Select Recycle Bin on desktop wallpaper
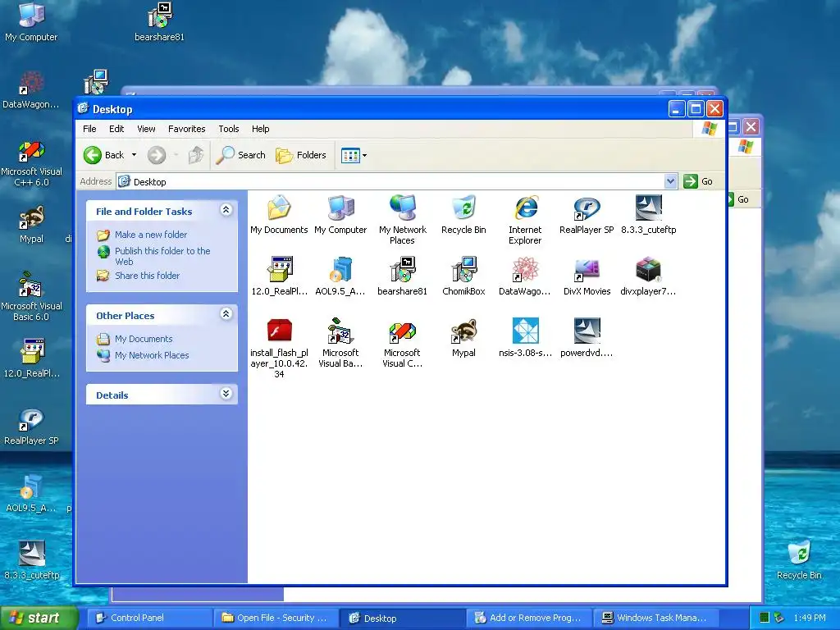This screenshot has width=840, height=630. click(x=799, y=560)
